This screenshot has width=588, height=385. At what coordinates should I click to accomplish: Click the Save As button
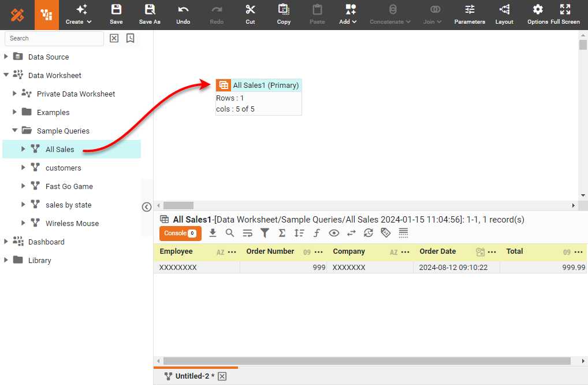coord(150,14)
